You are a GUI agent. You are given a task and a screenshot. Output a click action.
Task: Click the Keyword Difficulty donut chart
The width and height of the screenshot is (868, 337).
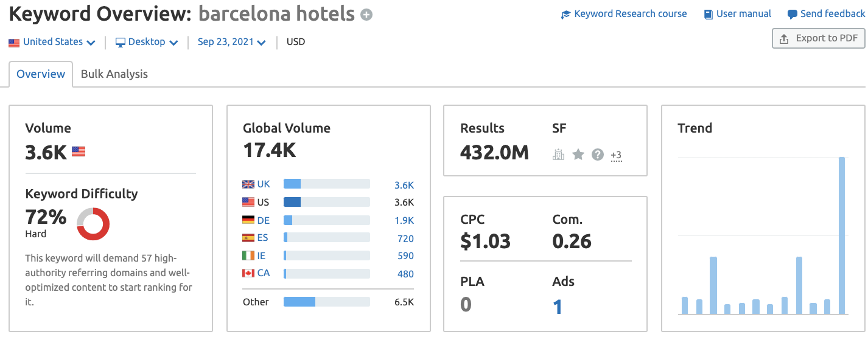click(93, 224)
